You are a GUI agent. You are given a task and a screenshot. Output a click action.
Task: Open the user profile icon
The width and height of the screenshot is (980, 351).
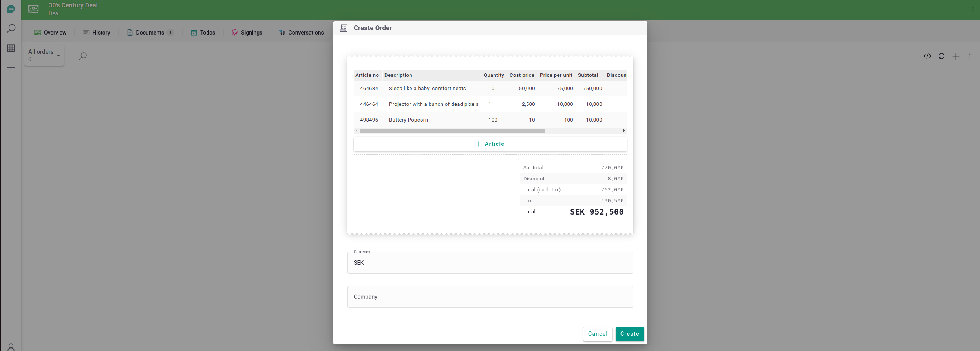point(11,347)
